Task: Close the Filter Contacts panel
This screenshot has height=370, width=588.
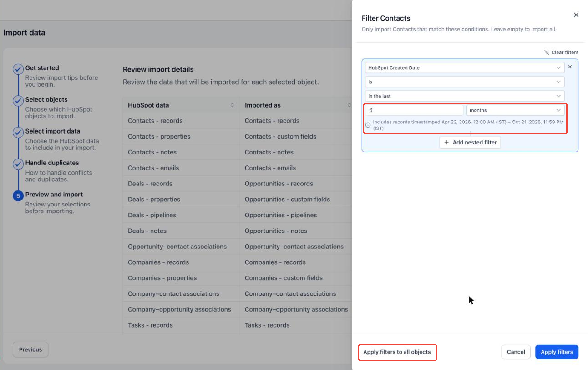Action: [x=576, y=15]
